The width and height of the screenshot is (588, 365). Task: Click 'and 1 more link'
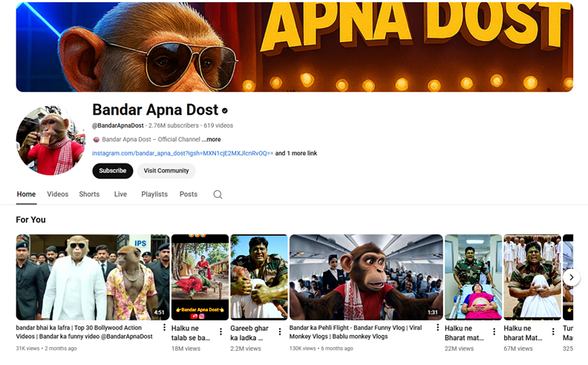[x=296, y=153]
